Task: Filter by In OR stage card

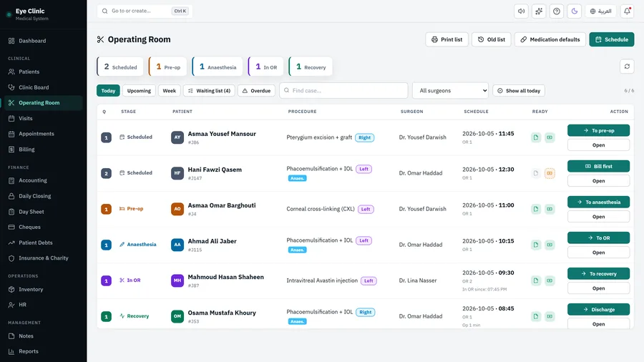Action: (265, 67)
